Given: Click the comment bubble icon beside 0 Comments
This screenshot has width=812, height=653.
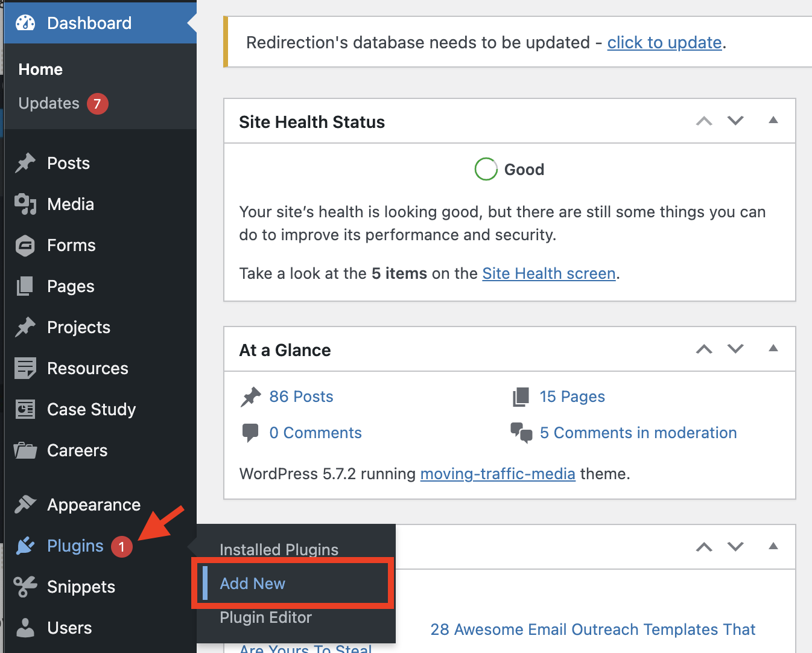Looking at the screenshot, I should click(252, 433).
